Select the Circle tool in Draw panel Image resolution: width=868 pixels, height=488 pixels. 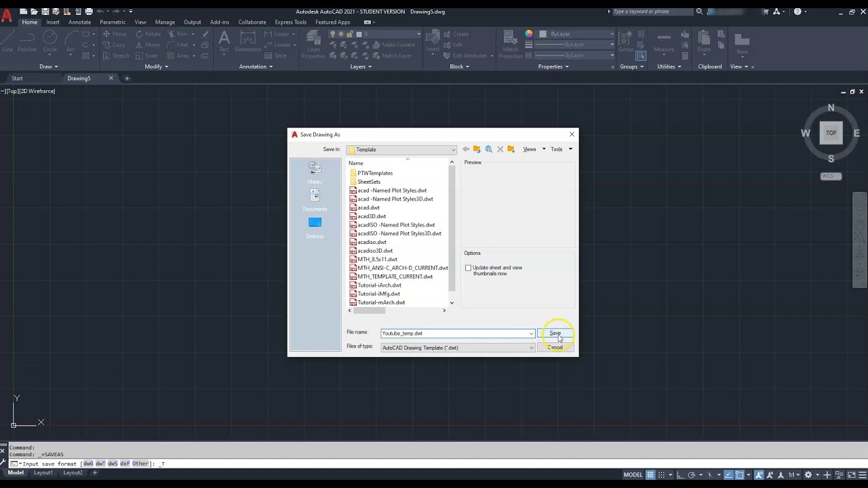50,42
